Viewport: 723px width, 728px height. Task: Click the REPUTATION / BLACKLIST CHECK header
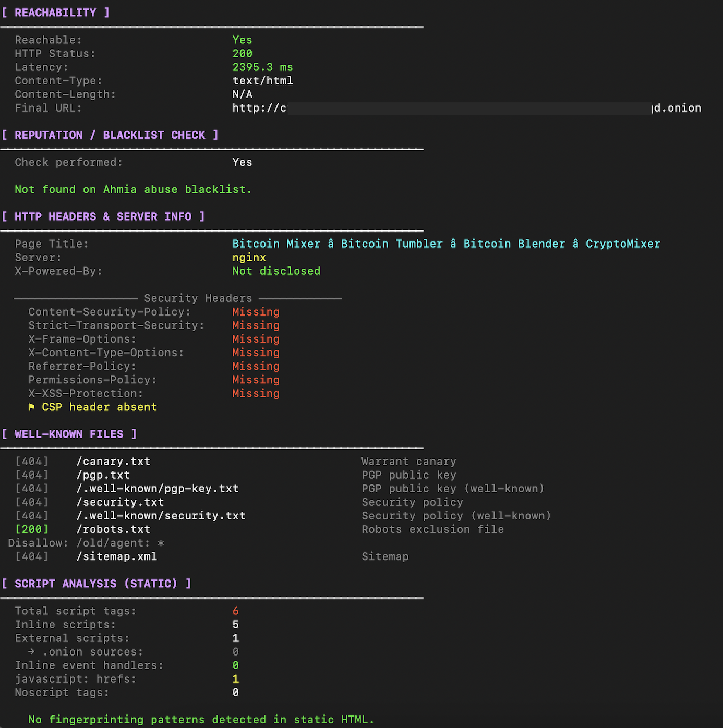point(110,135)
